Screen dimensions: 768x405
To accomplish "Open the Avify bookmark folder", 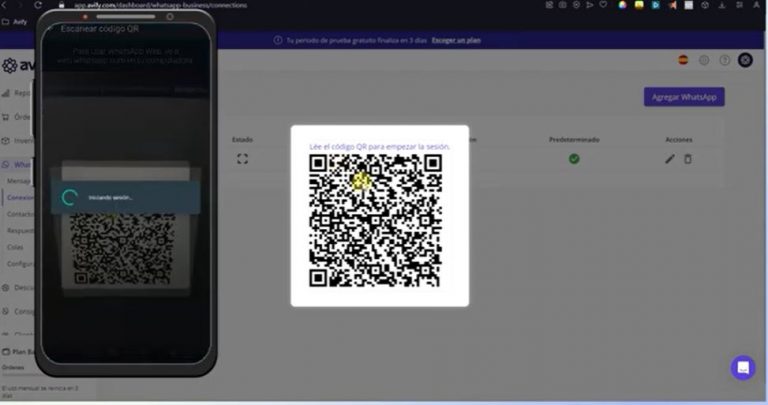I will (14, 22).
